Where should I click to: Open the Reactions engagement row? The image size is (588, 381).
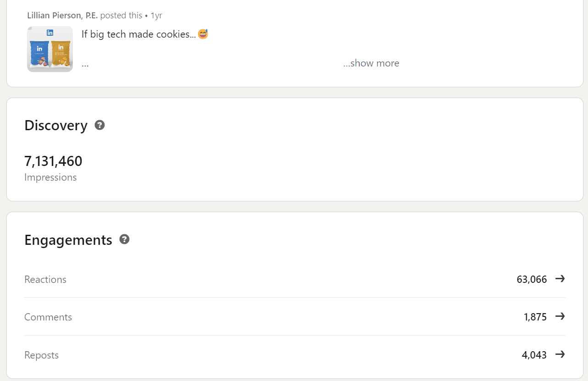click(x=295, y=279)
